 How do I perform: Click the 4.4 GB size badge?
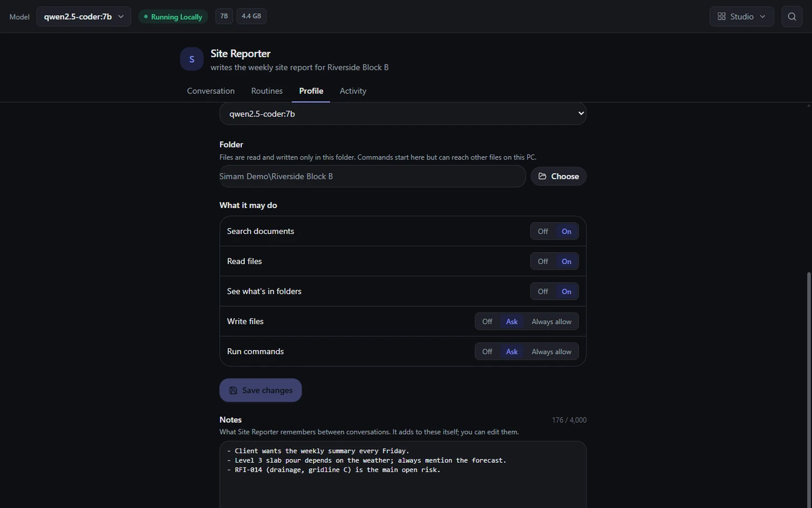click(x=251, y=16)
